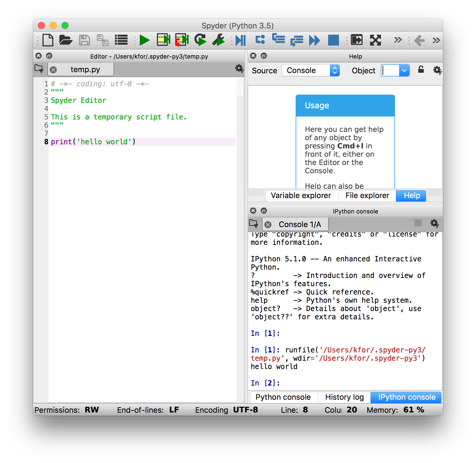Switch to Variable explorer tab
Image resolution: width=476 pixels, height=463 pixels.
(301, 195)
